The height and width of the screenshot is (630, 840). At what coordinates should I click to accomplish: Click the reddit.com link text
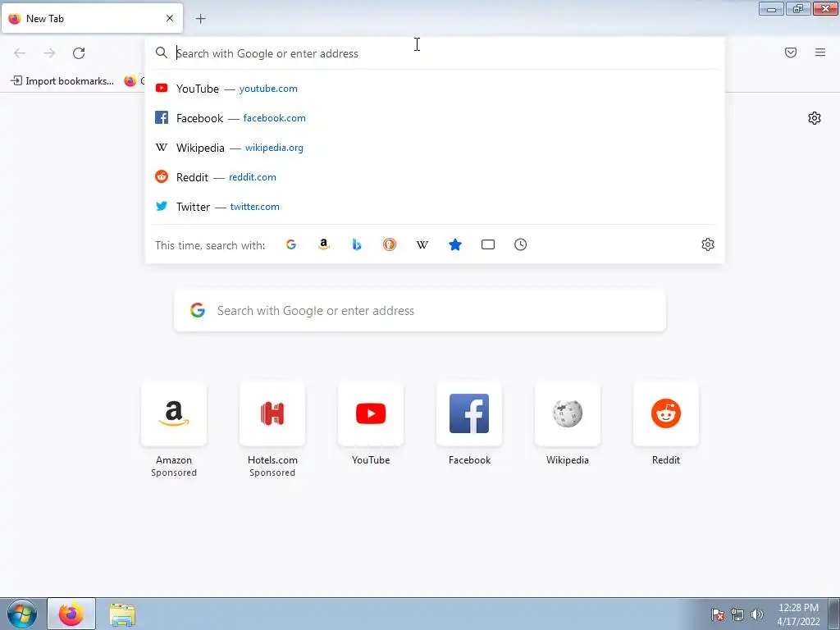coord(253,177)
